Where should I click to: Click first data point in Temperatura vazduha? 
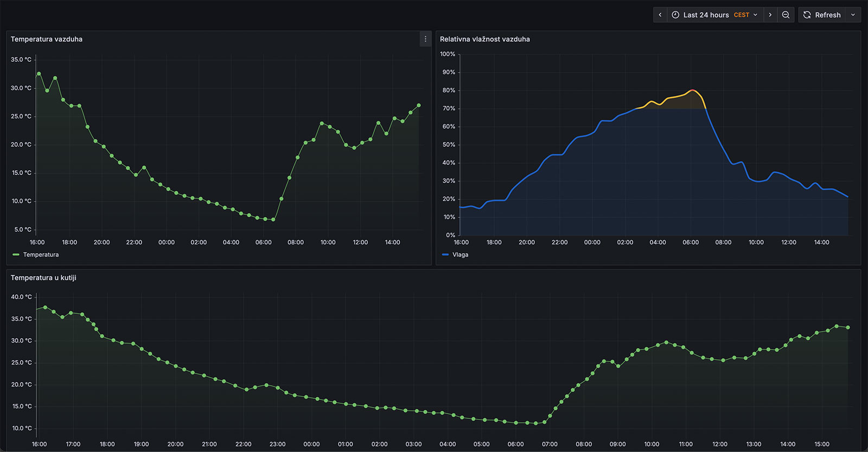(x=39, y=74)
